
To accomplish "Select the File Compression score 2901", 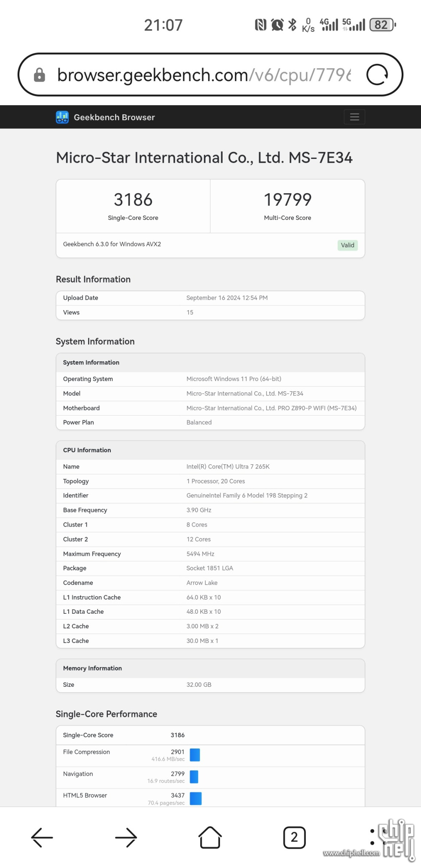I will [177, 752].
